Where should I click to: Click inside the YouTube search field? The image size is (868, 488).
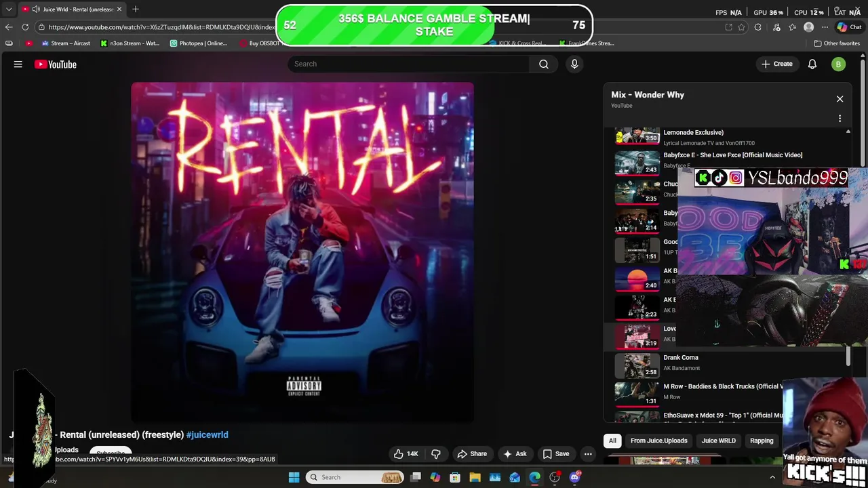409,64
